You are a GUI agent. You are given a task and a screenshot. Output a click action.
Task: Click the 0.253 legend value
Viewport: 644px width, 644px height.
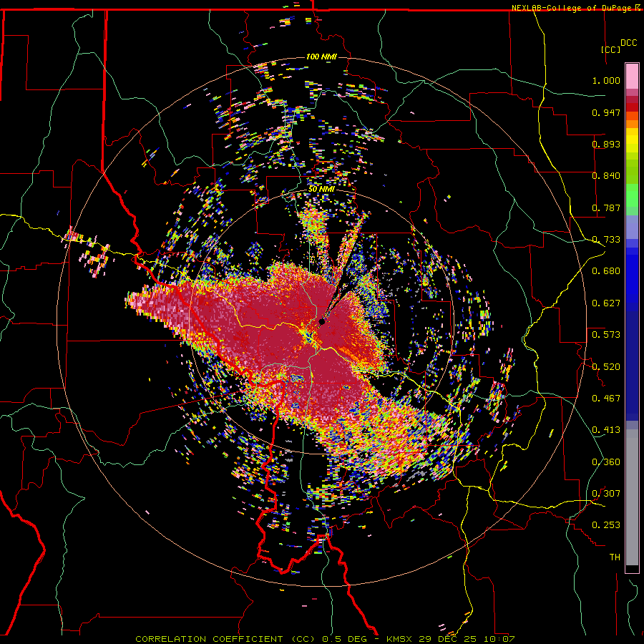point(606,525)
